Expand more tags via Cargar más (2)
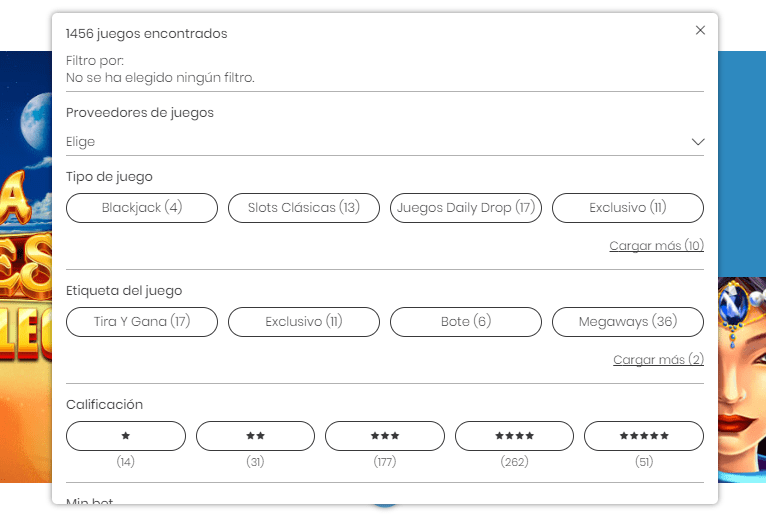The image size is (766, 520). (658, 359)
